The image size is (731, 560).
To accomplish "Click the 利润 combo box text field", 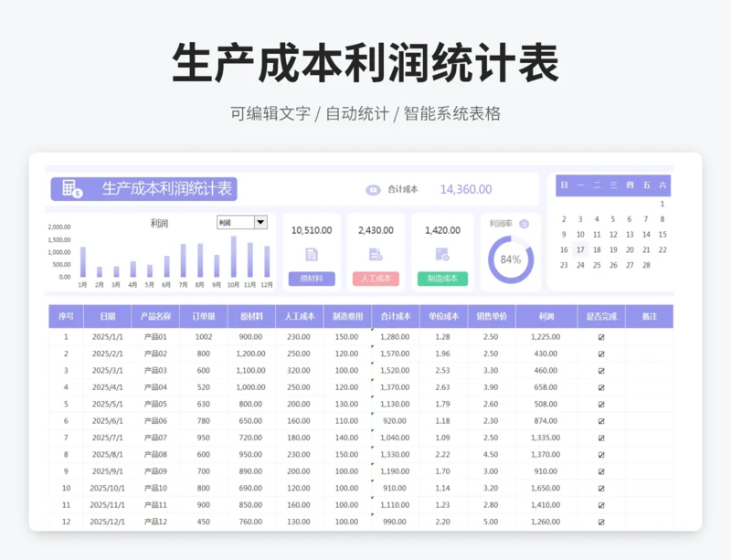I will (x=234, y=222).
